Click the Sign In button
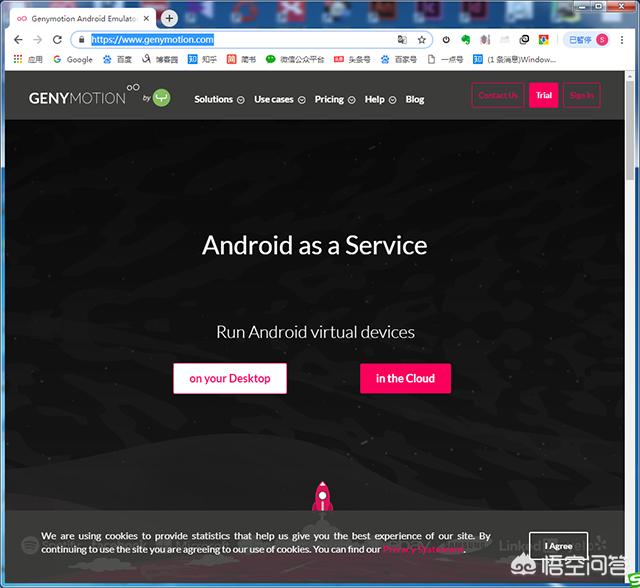 tap(582, 95)
